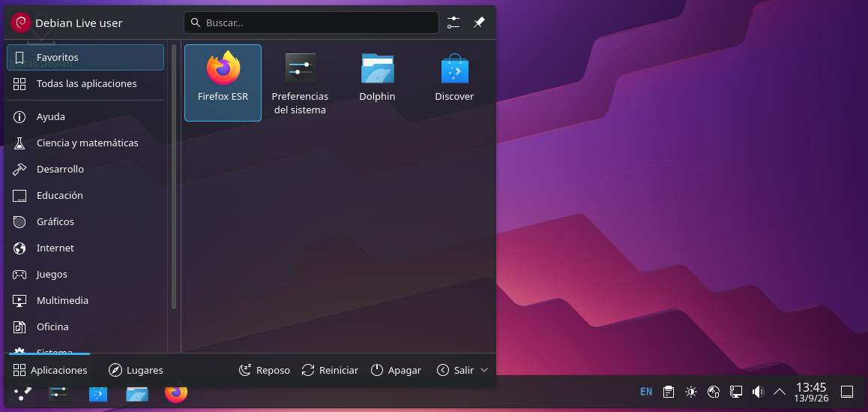The height and width of the screenshot is (412, 868).
Task: Click the Salir logout button
Action: 456,370
